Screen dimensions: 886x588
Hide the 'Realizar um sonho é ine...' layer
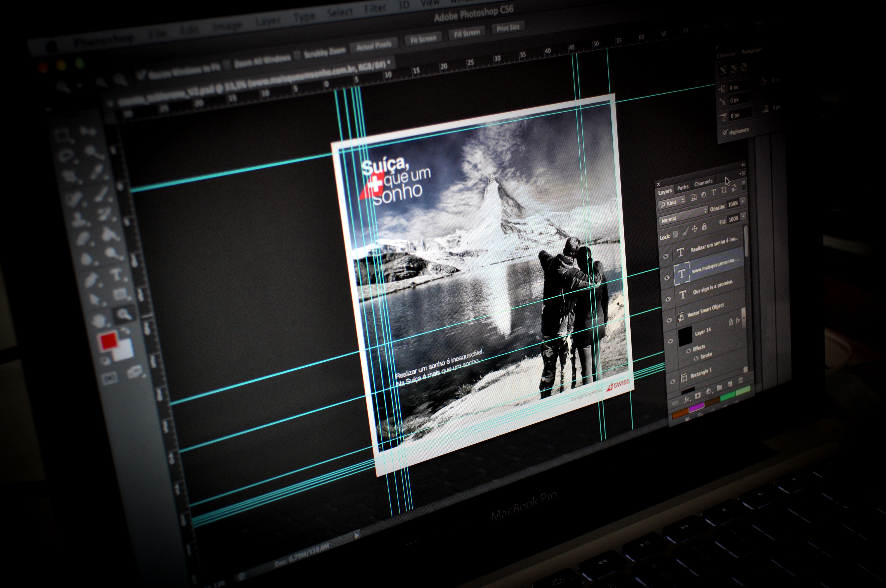click(x=666, y=256)
